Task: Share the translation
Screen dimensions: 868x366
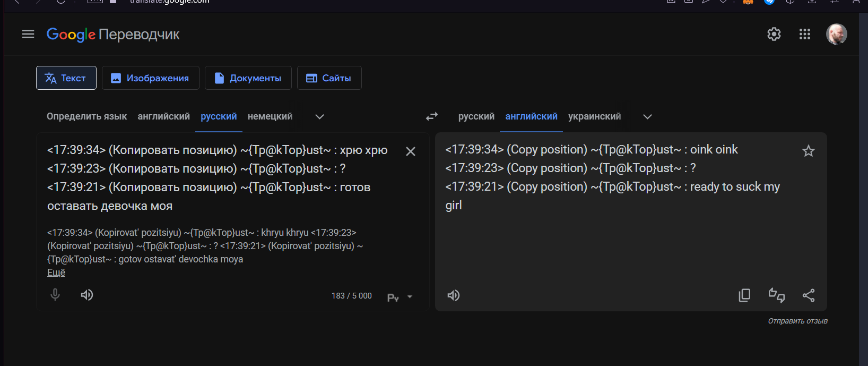Action: tap(808, 295)
